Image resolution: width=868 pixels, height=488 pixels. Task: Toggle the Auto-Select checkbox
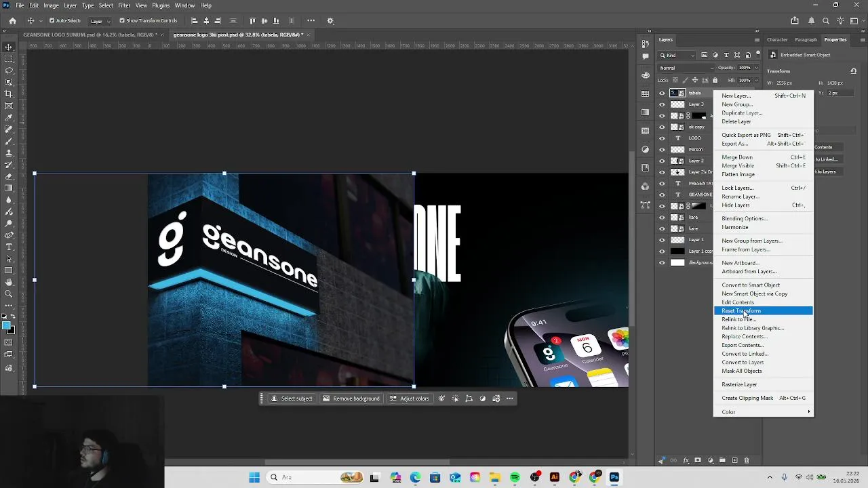coord(52,20)
